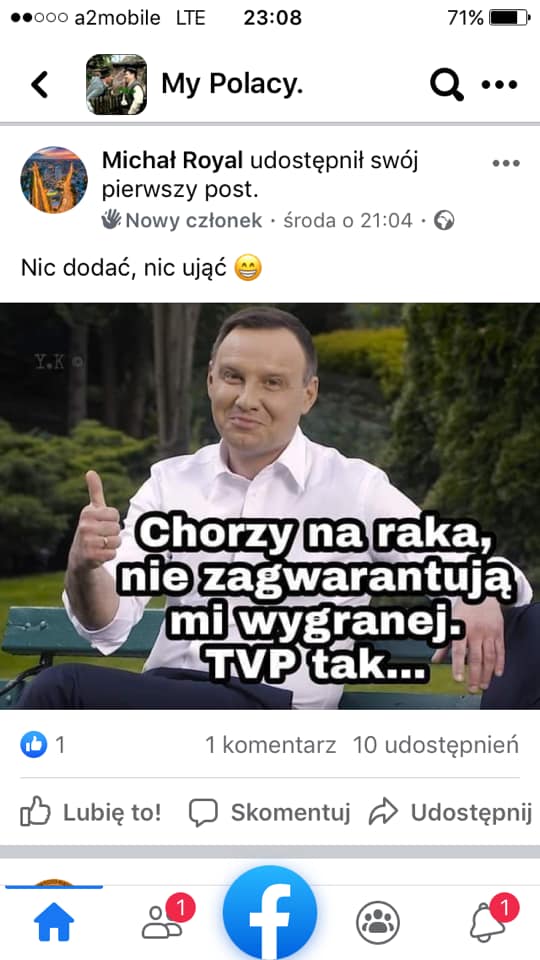Share post via Udostępnij
540x960 pixels.
pos(450,812)
